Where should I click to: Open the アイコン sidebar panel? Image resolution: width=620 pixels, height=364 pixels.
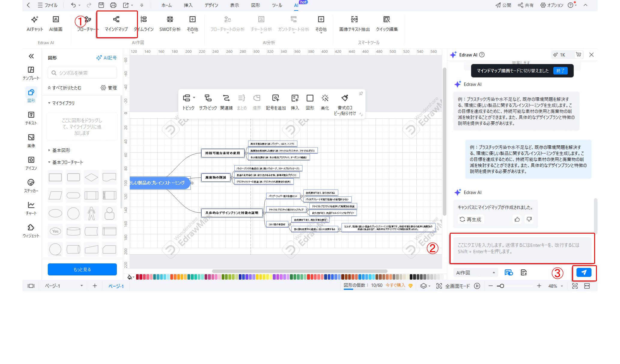[31, 163]
